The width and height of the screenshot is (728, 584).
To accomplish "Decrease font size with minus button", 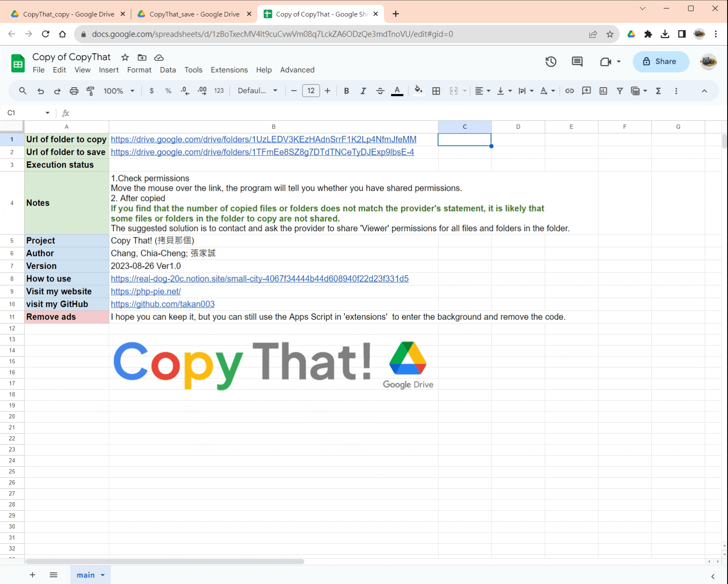I will (x=294, y=91).
